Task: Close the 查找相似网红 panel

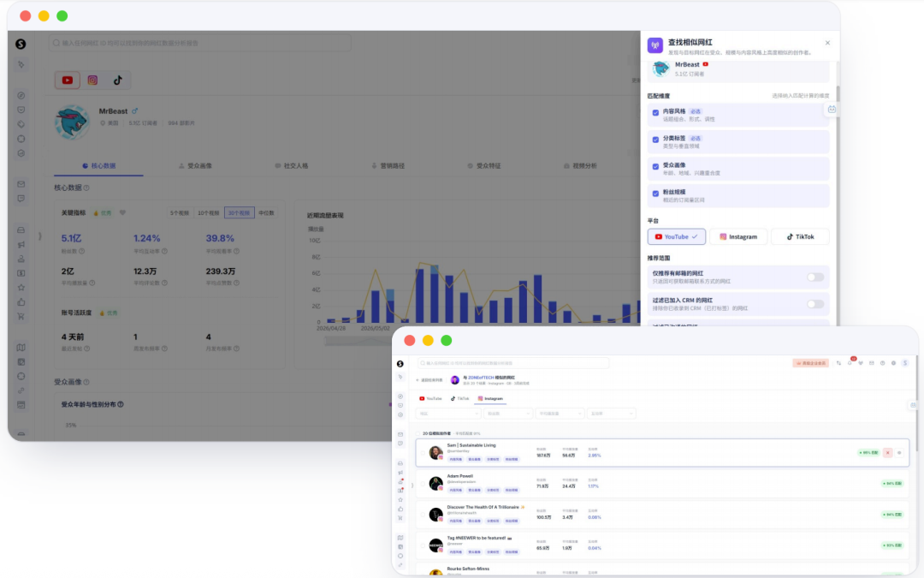Action: point(827,43)
